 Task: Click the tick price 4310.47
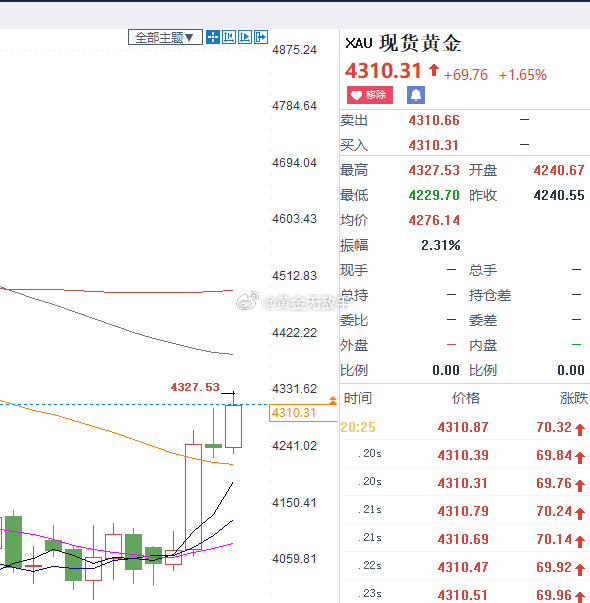click(463, 567)
